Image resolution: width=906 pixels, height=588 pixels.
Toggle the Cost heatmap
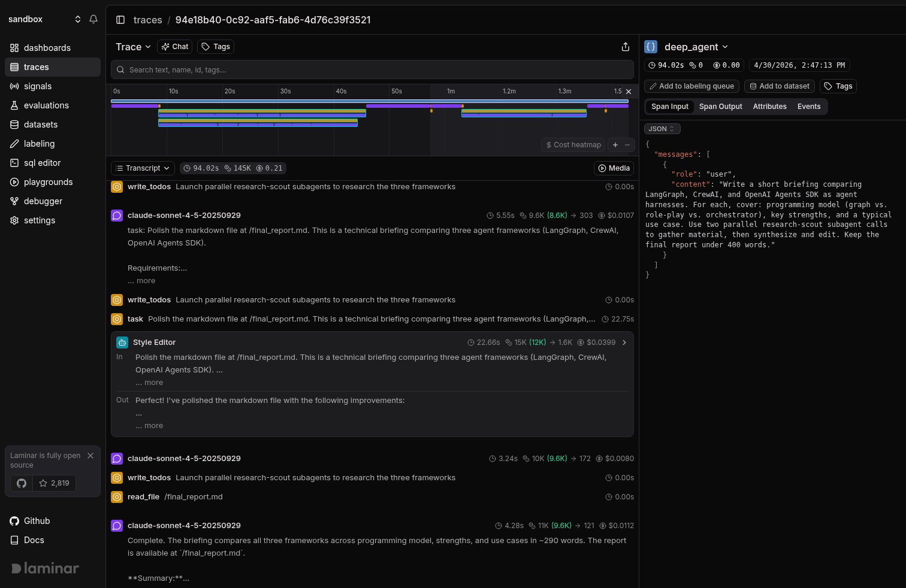pyautogui.click(x=573, y=145)
